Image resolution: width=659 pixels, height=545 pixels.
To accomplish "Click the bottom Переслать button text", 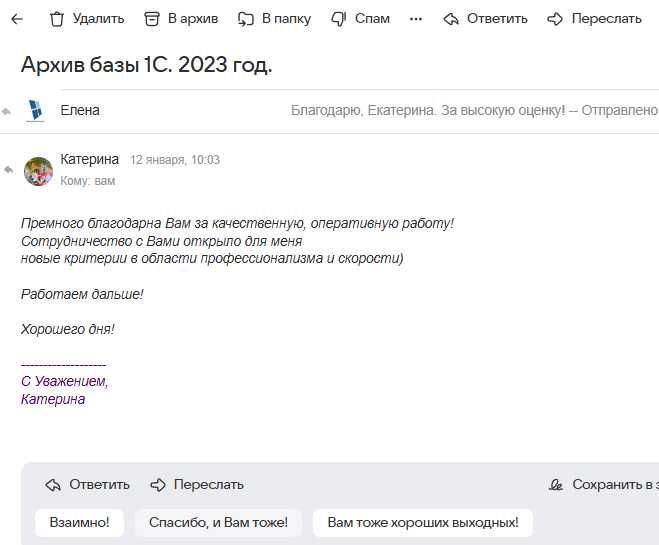I will pos(208,484).
